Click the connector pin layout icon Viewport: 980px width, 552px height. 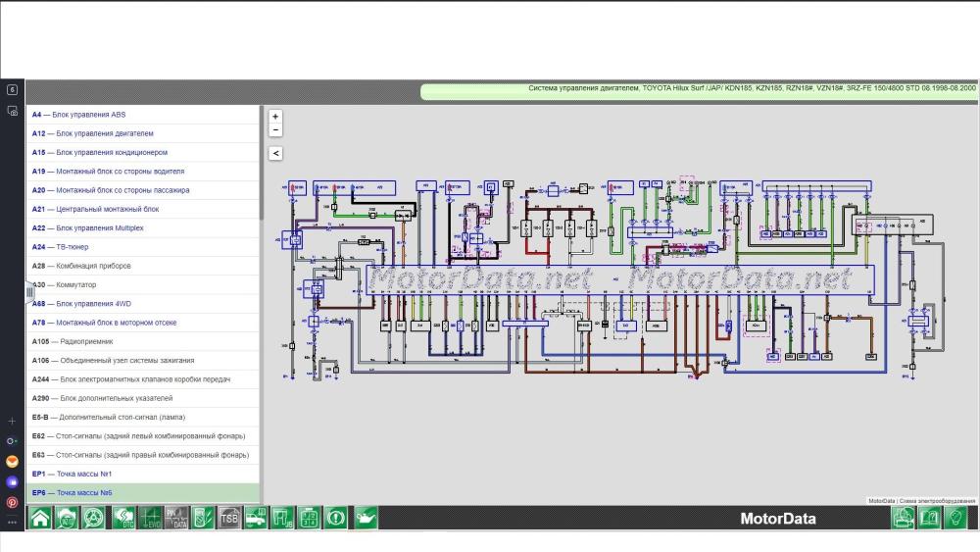coord(309,519)
